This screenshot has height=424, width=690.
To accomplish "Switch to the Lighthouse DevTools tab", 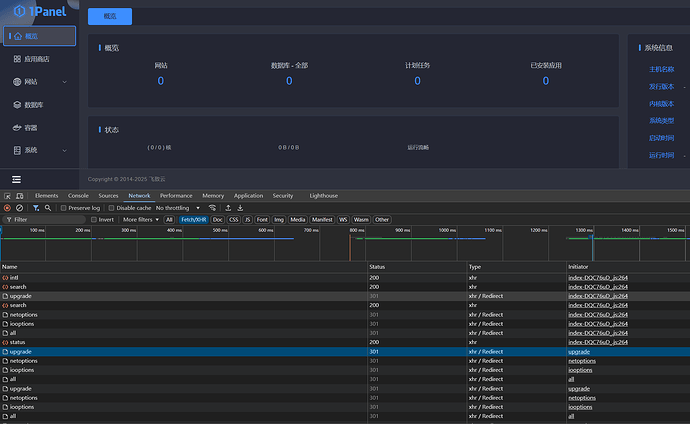I will [x=323, y=196].
